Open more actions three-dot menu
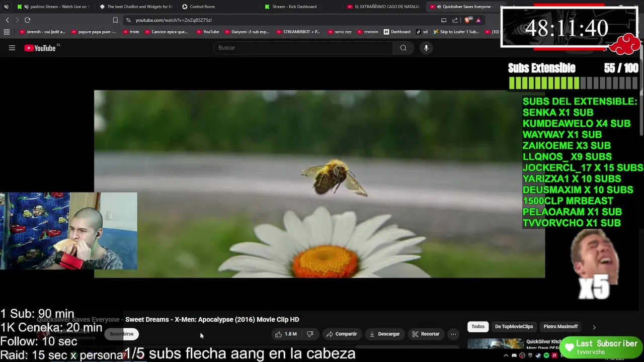644x362 pixels. [x=453, y=334]
